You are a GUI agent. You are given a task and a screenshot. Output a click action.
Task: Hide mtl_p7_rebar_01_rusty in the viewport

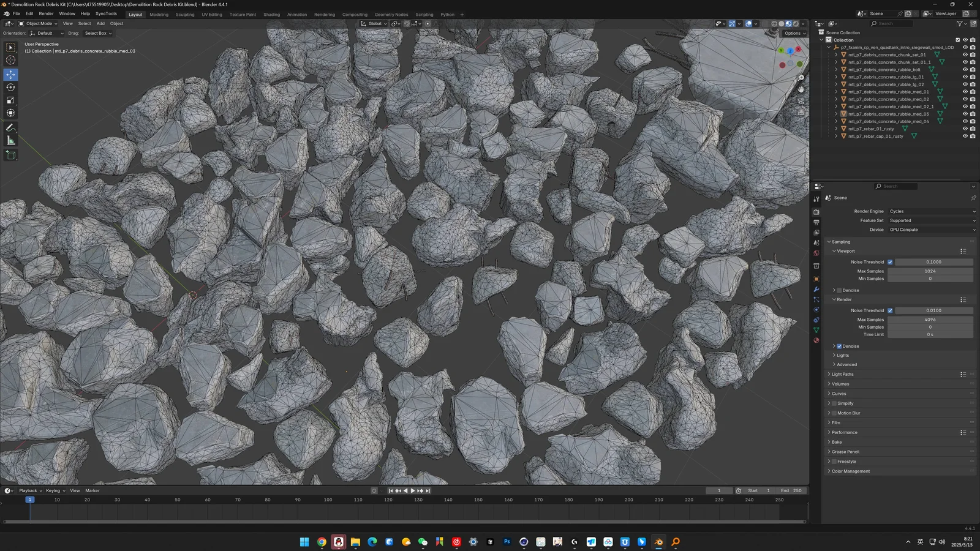point(965,129)
